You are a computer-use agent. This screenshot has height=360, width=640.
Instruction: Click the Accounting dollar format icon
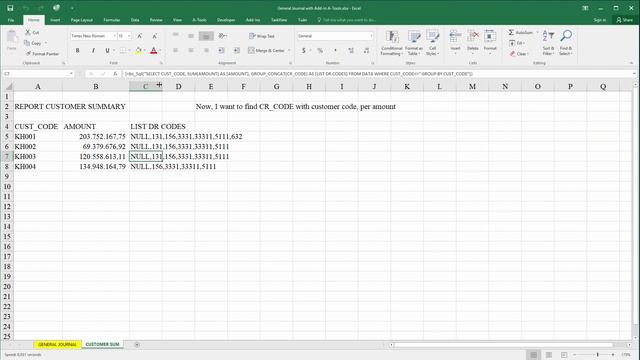click(x=304, y=51)
